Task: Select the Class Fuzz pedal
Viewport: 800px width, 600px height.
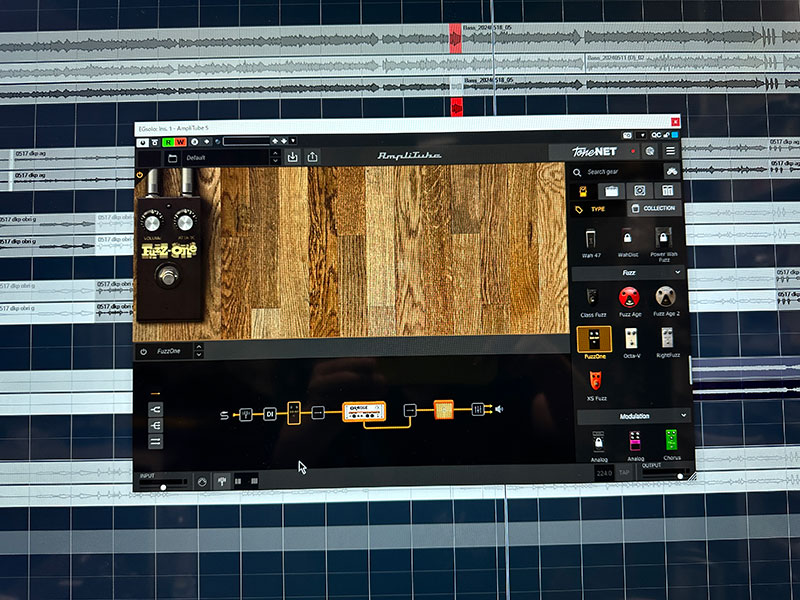Action: 593,303
